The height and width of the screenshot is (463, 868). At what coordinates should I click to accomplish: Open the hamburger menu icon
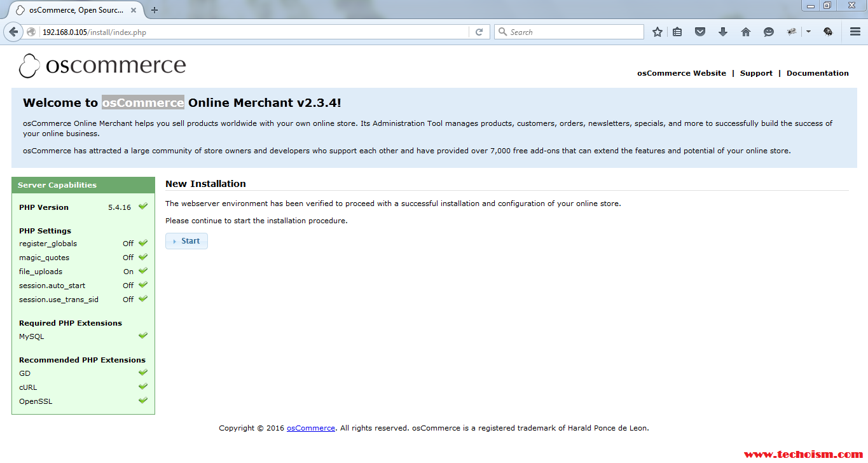[855, 32]
